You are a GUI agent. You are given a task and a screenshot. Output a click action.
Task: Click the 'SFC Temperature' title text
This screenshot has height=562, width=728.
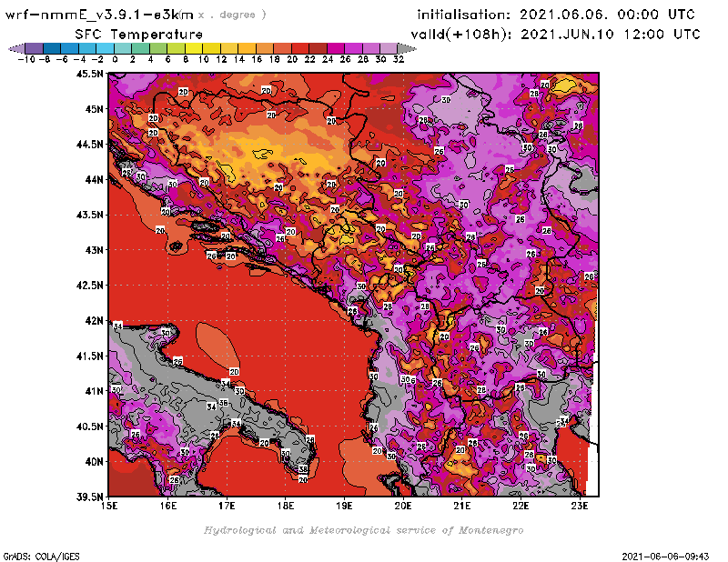(x=139, y=35)
